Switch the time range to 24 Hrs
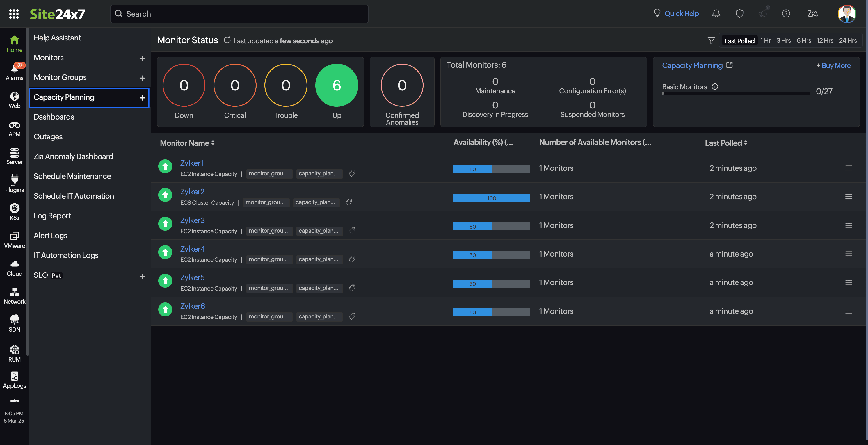 coord(848,41)
